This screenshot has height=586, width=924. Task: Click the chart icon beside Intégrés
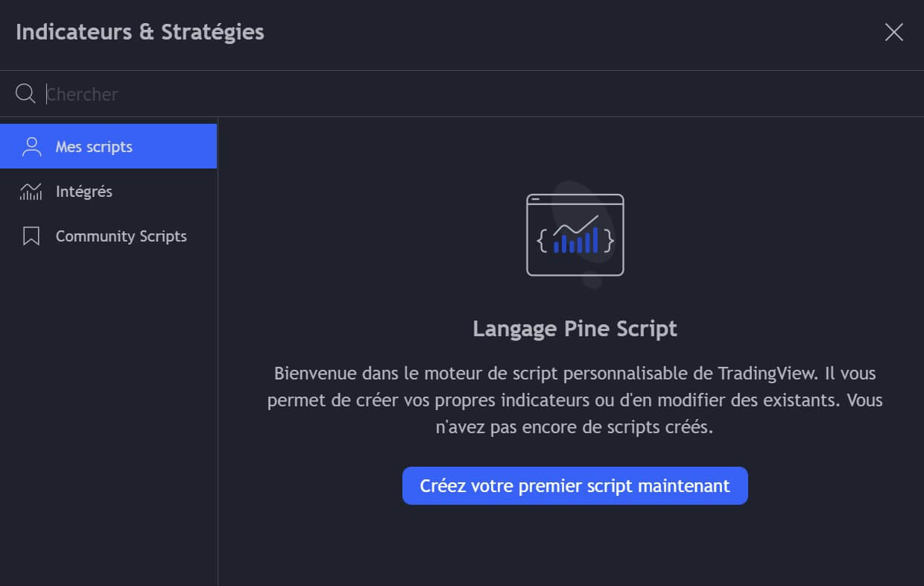[x=31, y=192]
